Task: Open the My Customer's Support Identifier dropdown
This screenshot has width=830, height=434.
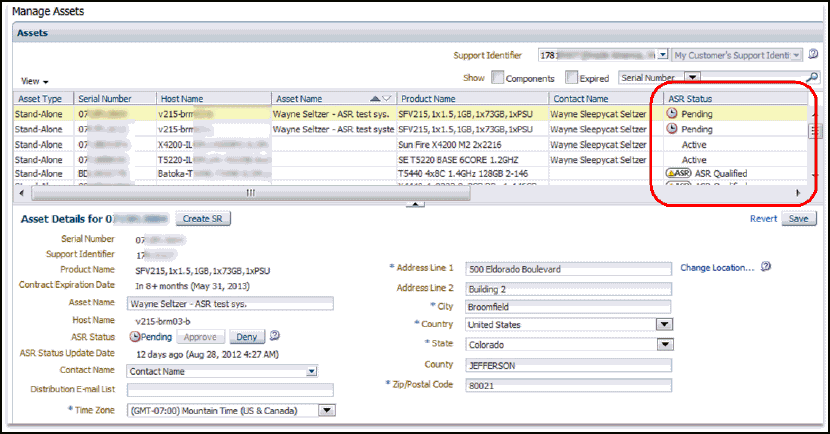Action: 797,55
